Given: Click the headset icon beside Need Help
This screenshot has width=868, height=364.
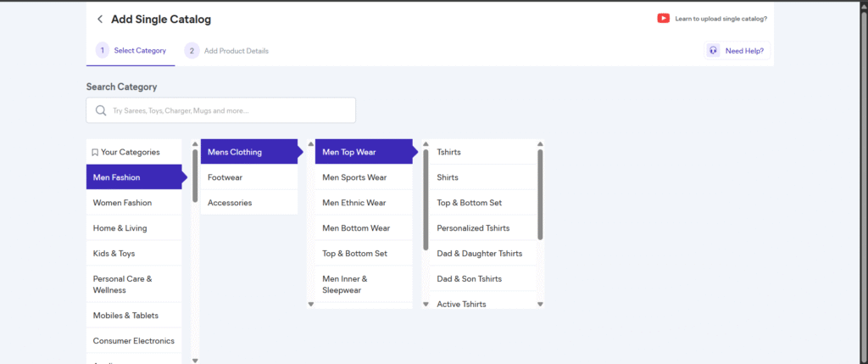Looking at the screenshot, I should (x=714, y=51).
